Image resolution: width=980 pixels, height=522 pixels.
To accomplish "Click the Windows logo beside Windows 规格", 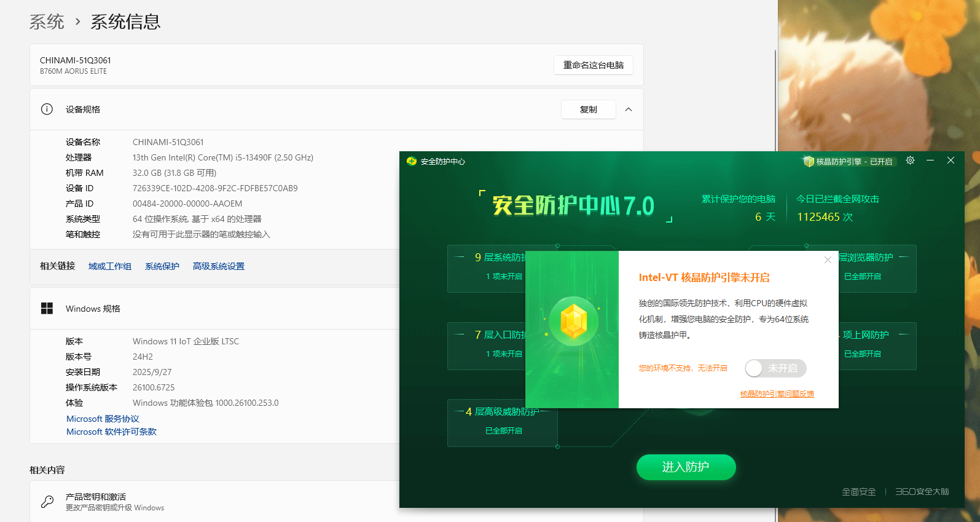I will (47, 308).
